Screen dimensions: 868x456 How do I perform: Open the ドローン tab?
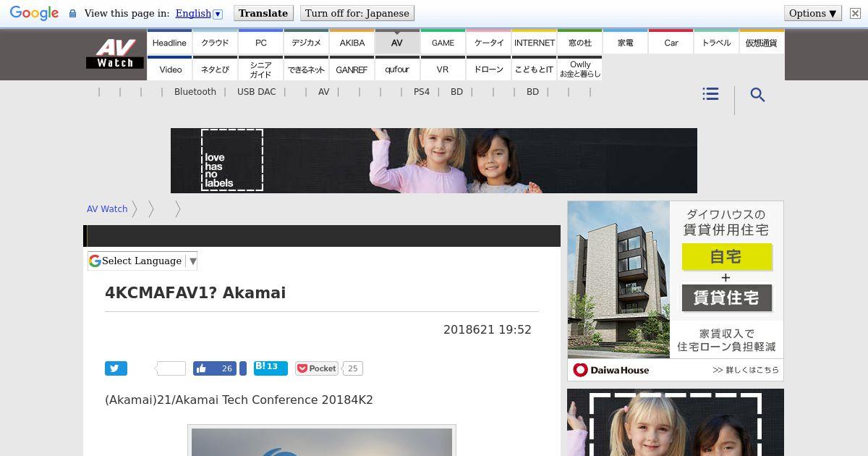tap(488, 69)
